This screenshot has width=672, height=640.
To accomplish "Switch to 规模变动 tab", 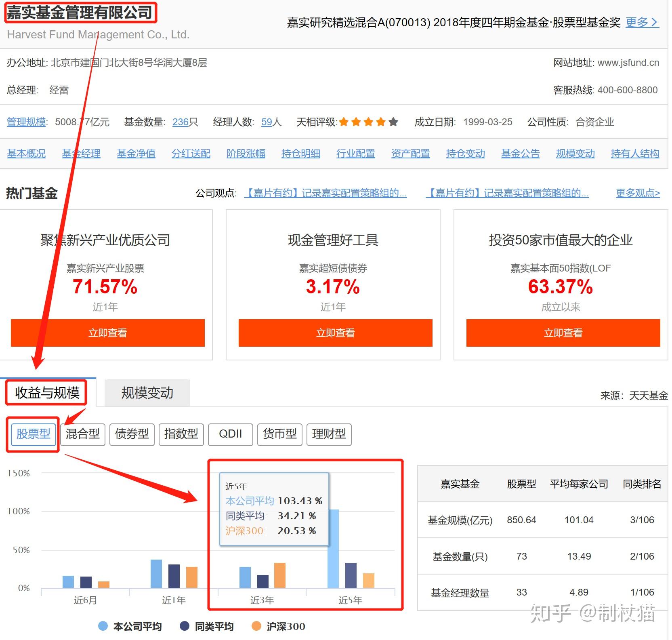I will coord(147,393).
